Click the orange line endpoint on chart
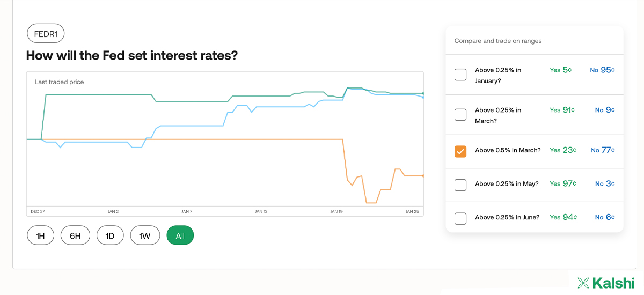The image size is (644, 295). 423,175
